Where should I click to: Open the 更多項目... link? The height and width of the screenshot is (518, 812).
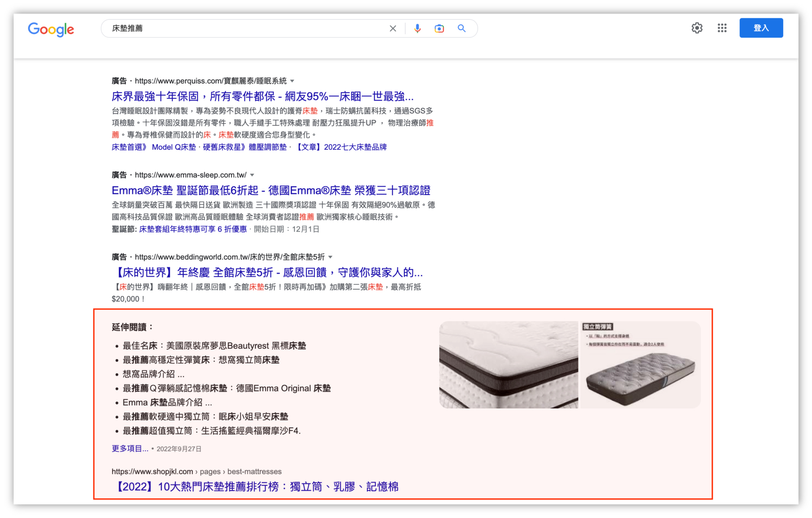tap(129, 449)
